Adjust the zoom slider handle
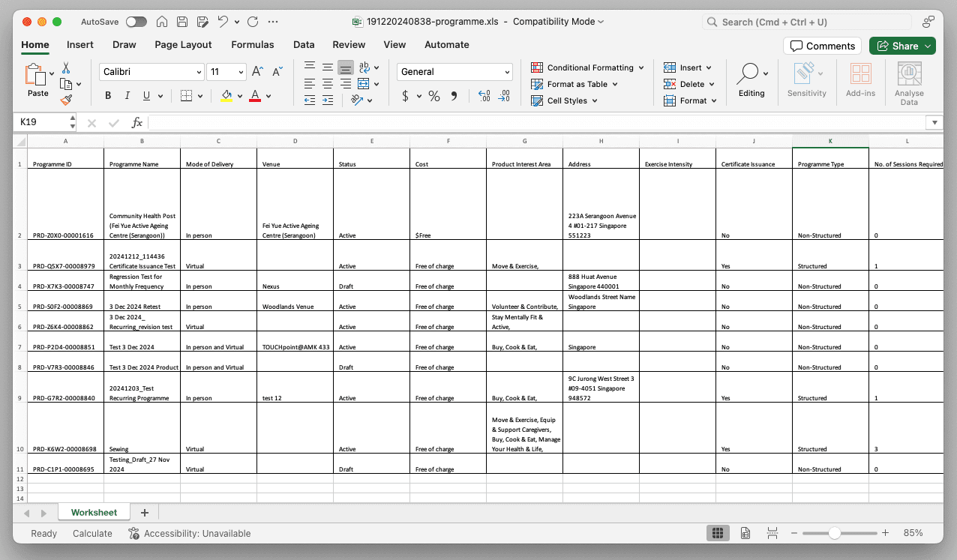 point(834,533)
